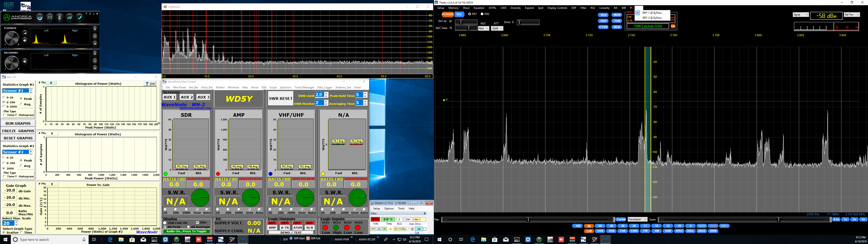
Task: Click the blue checkmark icon in AudioCommander
Action: pos(80,18)
